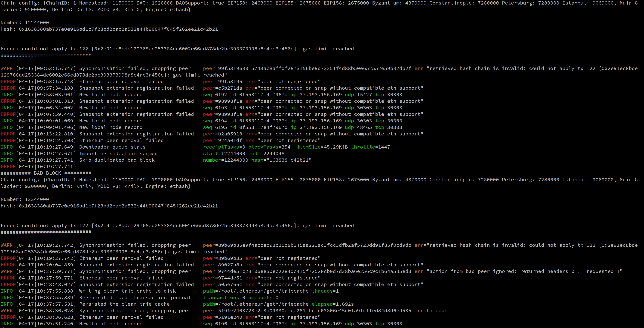Screen dimensions: 644x328
Task: Click peer=89027a8b in Snapshot extension error
Action: click(222, 265)
